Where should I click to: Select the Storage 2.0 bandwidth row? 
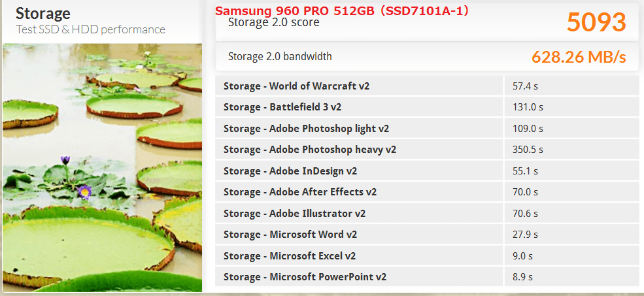tap(427, 57)
